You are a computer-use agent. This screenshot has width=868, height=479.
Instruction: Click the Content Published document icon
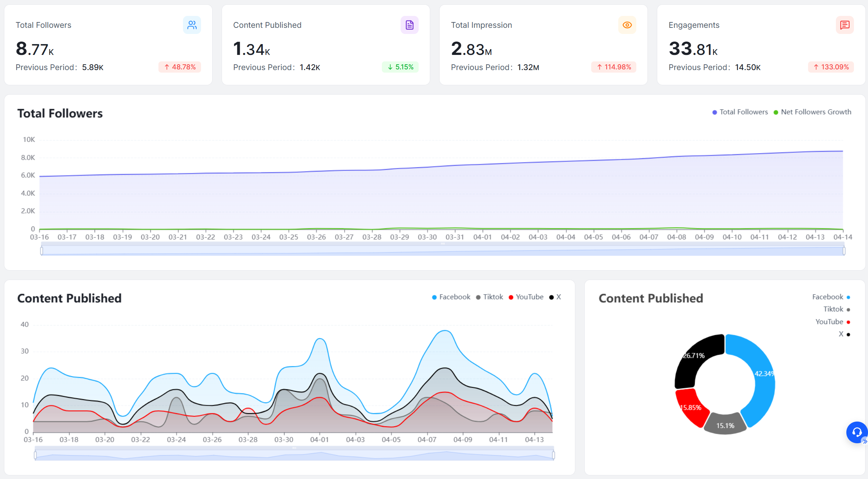(409, 25)
